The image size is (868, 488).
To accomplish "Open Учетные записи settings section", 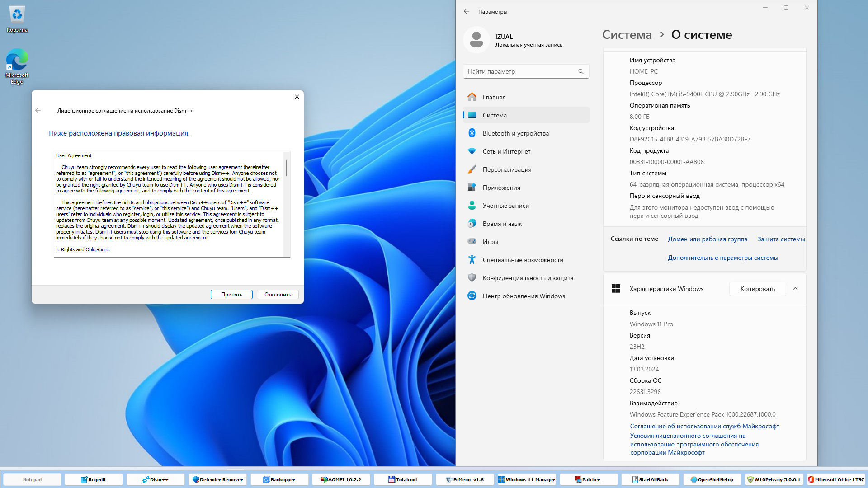I will click(x=526, y=206).
